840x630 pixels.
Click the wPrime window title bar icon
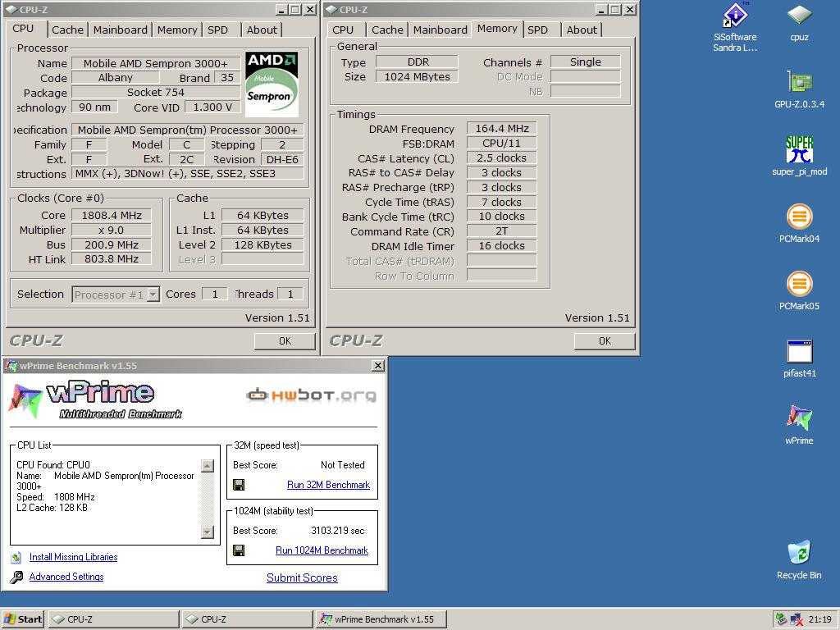(11, 366)
